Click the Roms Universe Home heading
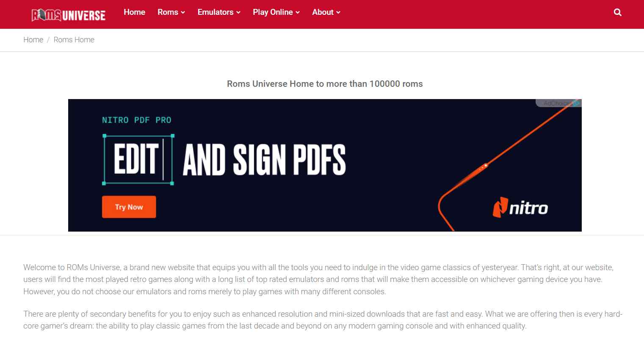This screenshot has width=644, height=337. pos(325,84)
